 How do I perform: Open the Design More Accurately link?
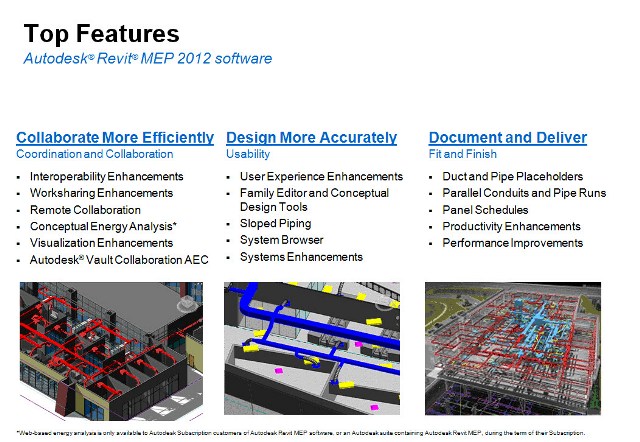[x=311, y=138]
